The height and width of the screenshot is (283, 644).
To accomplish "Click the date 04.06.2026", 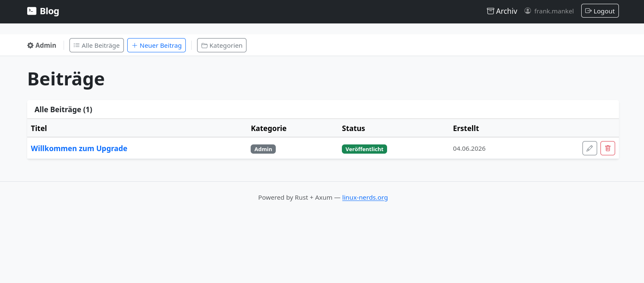I will click(x=469, y=149).
